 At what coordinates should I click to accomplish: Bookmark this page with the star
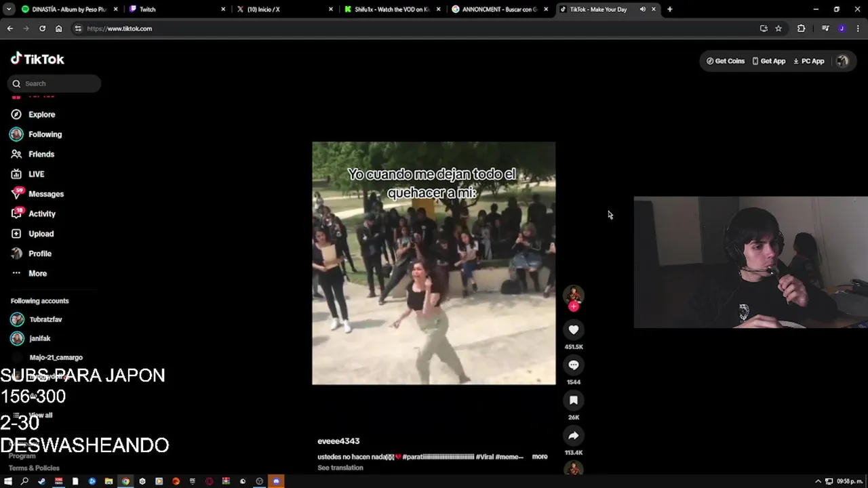click(x=778, y=28)
